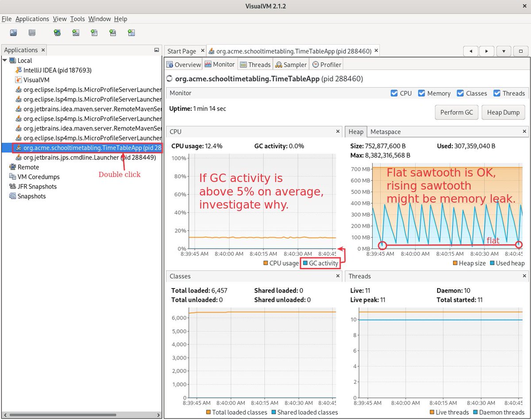This screenshot has width=531, height=420.
Task: Click the VisualVM application icon in tree
Action: point(19,80)
